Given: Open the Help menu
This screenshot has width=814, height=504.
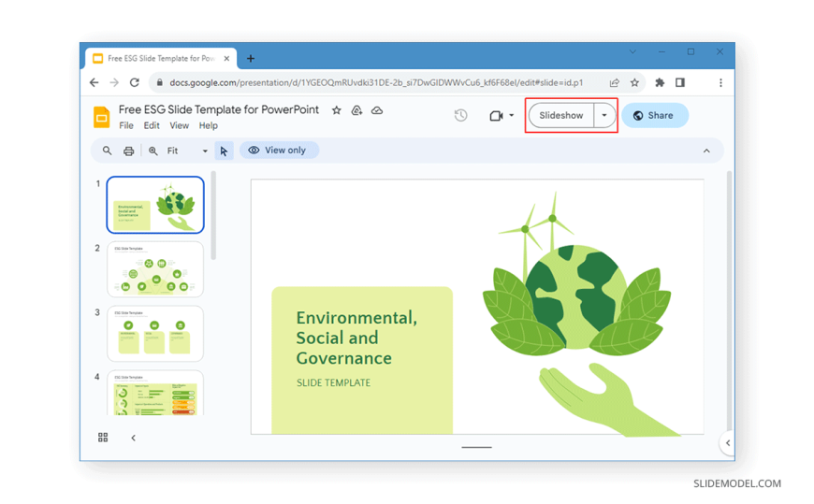Looking at the screenshot, I should tap(208, 125).
